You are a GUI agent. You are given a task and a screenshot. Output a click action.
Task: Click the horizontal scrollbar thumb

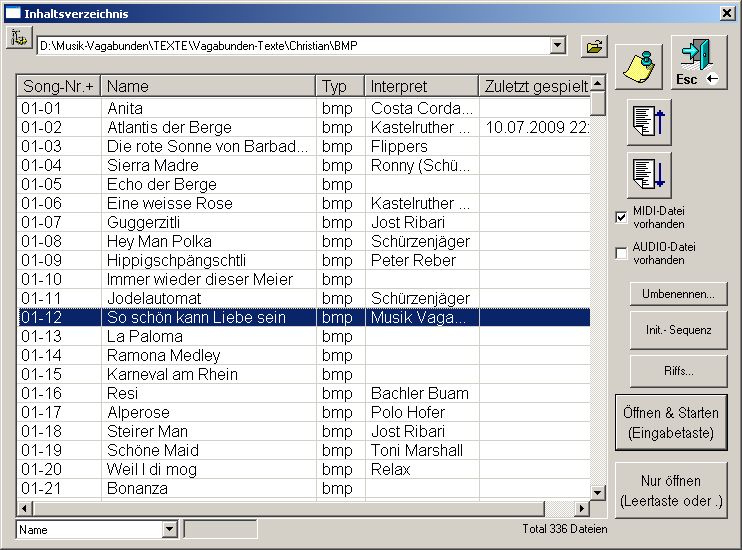pos(288,509)
